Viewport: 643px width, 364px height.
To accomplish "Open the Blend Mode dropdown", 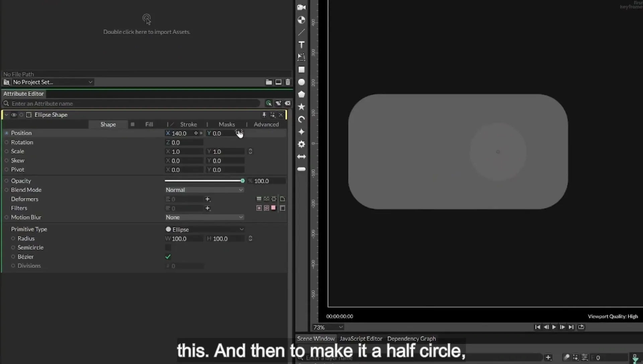I will (x=204, y=190).
